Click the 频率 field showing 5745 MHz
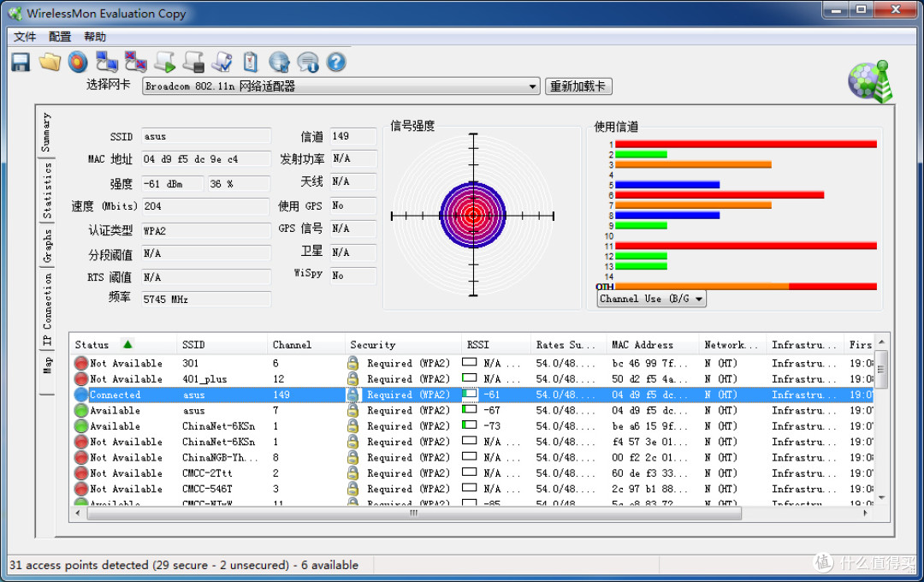Screen dimensions: 924x582 pos(206,300)
